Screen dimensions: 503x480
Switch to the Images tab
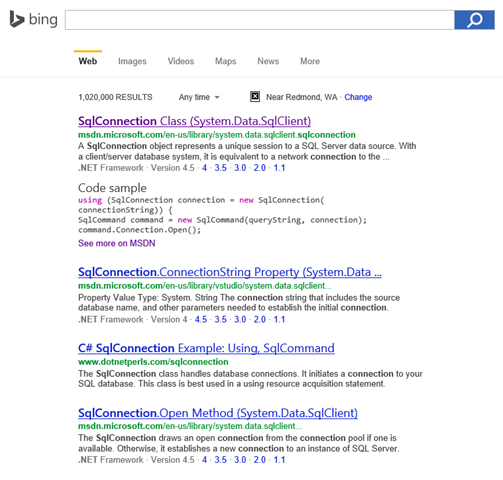coord(132,61)
